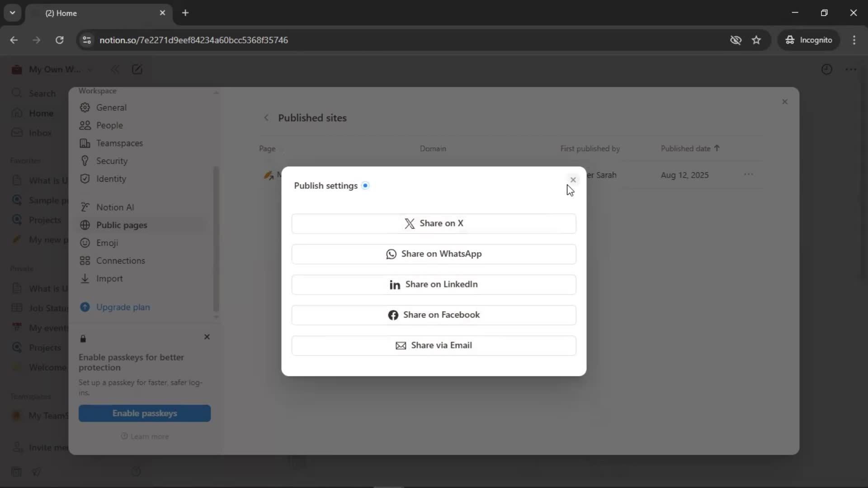This screenshot has width=868, height=488.
Task: Open Chrome menu three dots
Action: (854, 40)
